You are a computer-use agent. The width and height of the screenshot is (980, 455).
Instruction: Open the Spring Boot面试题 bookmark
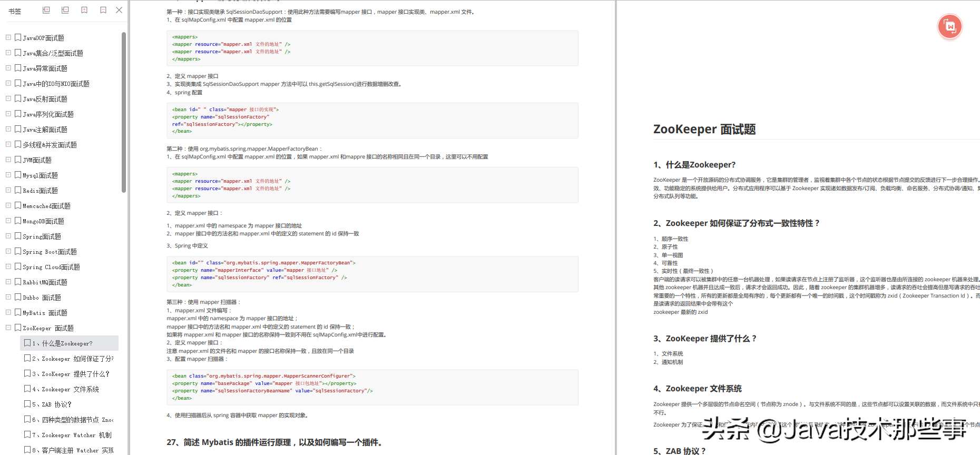tap(50, 252)
